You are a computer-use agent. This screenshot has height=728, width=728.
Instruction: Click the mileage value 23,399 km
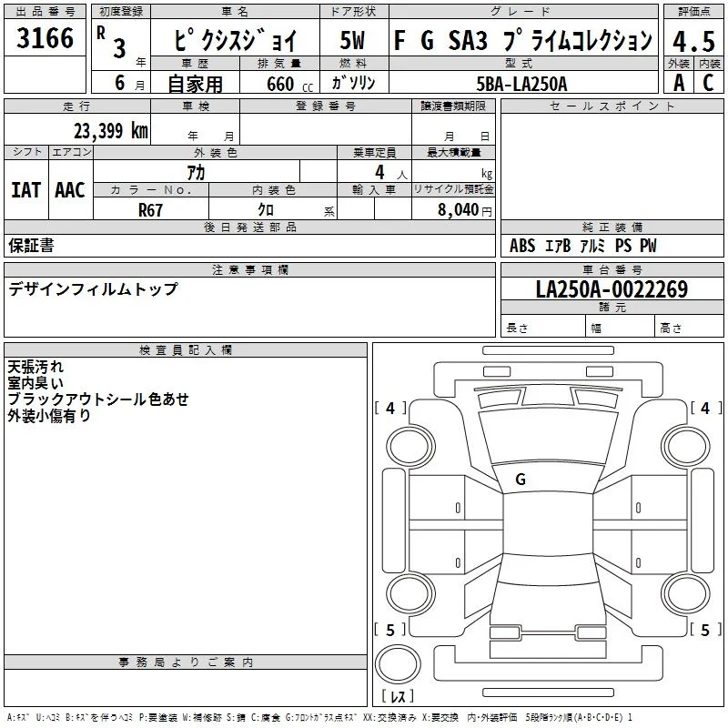point(110,131)
